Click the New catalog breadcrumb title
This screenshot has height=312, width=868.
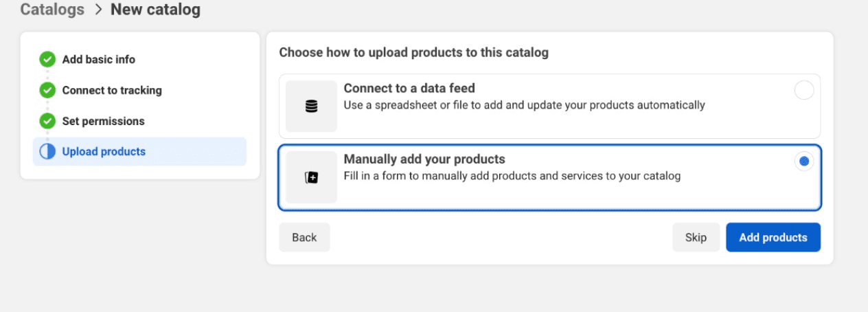155,10
